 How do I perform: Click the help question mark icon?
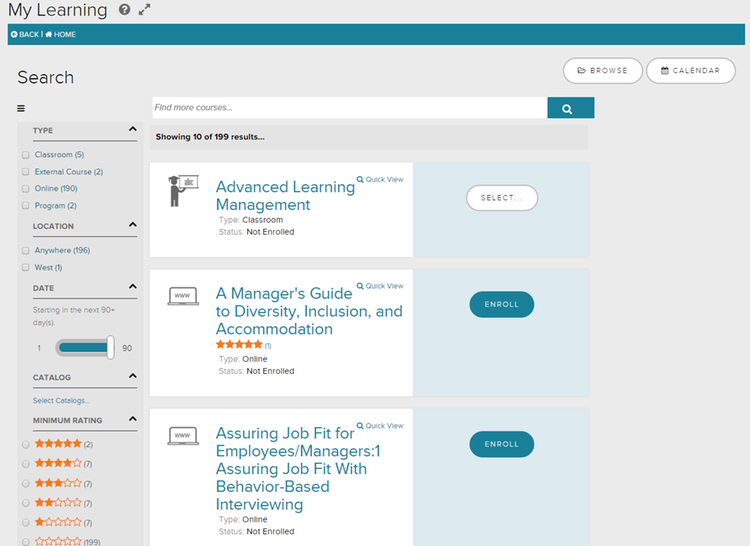tap(124, 10)
